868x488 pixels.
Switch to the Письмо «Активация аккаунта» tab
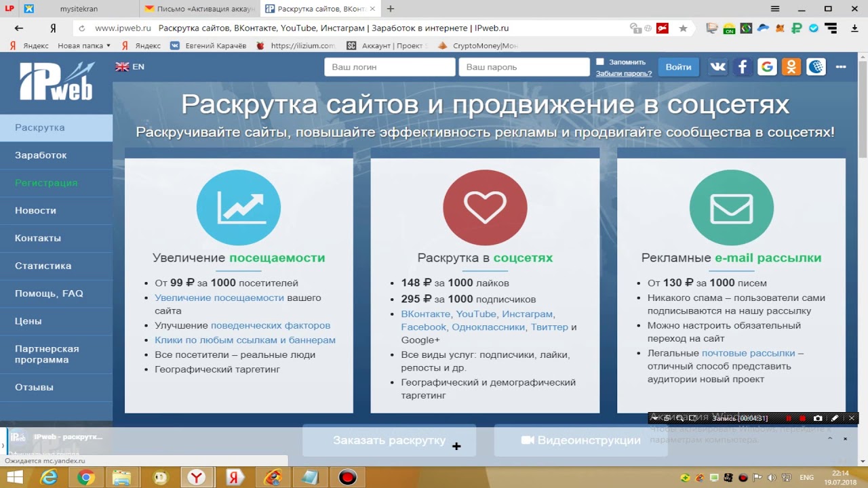pyautogui.click(x=200, y=9)
